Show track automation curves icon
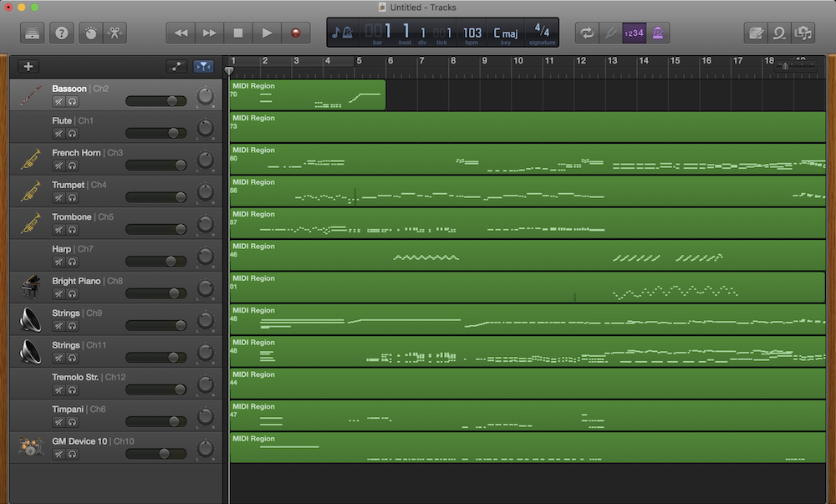836x504 pixels. [x=175, y=66]
